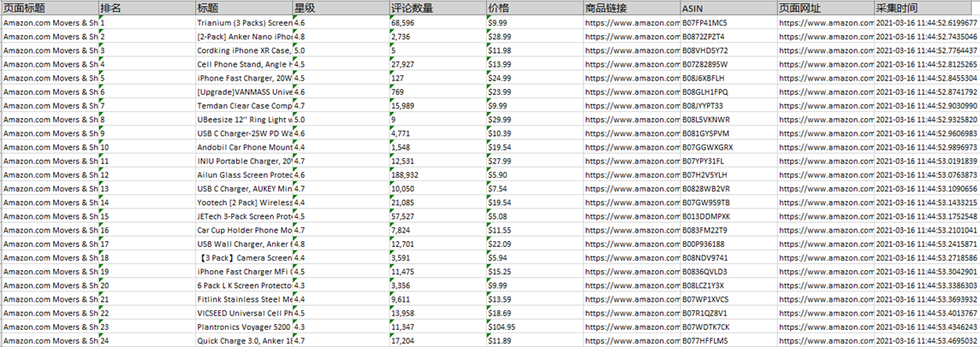Select title cell 'Ailun Glass Screen Protec'

click(244, 174)
